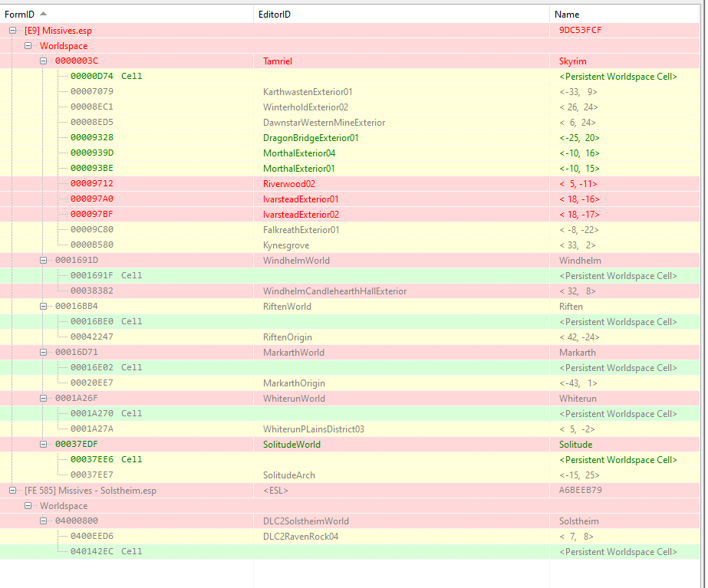Click the KarthwastenExterior01 EditorID

308,92
